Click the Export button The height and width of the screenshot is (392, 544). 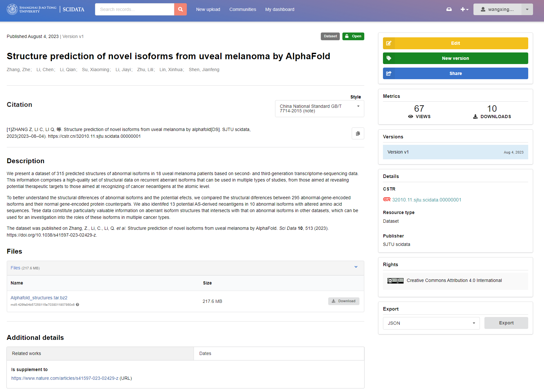pyautogui.click(x=506, y=323)
